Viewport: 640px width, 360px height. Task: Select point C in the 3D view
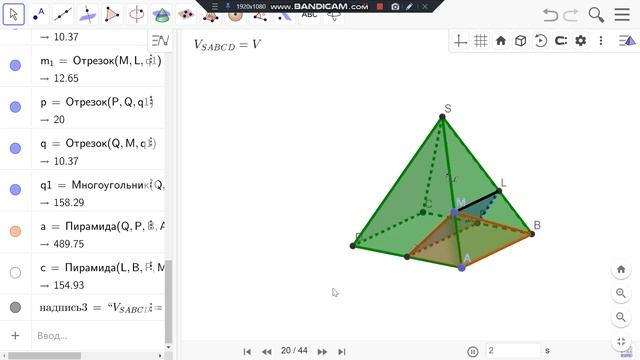(x=423, y=212)
